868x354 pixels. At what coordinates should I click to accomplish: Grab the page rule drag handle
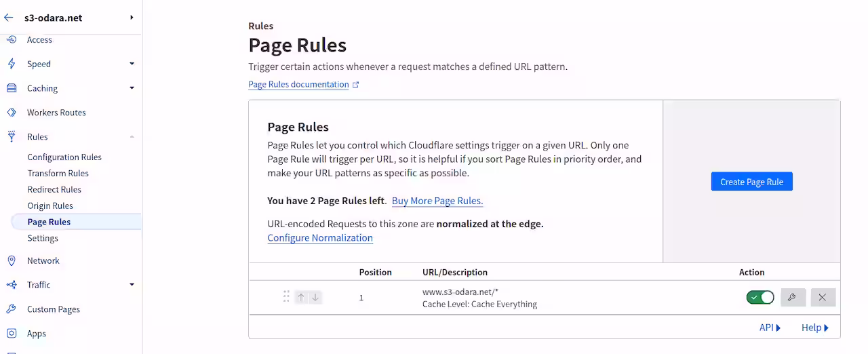[286, 297]
